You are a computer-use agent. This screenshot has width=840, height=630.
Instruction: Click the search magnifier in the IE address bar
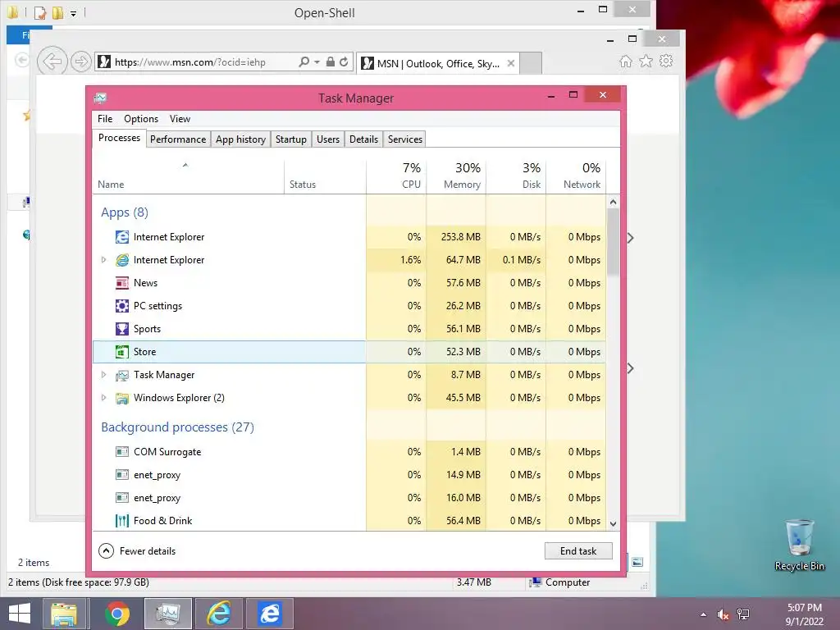pyautogui.click(x=304, y=62)
